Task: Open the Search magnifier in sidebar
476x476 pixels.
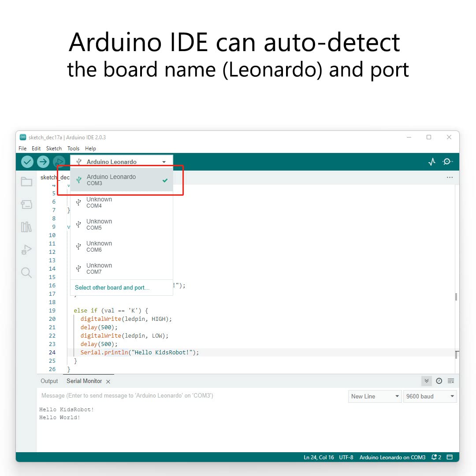Action: [26, 273]
